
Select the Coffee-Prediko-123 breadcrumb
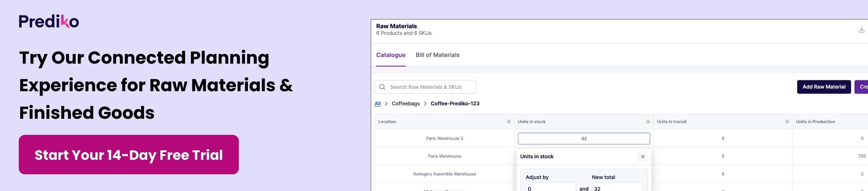(455, 103)
